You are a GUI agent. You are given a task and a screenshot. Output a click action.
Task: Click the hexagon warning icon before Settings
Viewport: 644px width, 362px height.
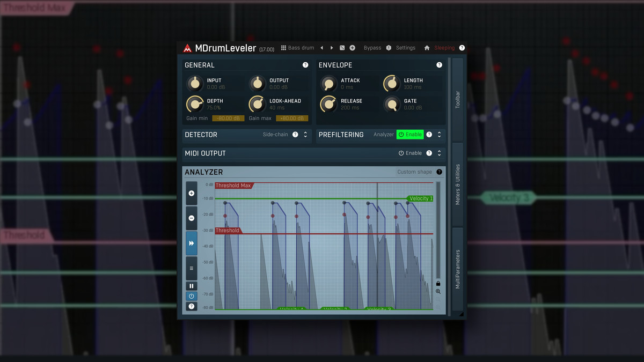point(389,48)
